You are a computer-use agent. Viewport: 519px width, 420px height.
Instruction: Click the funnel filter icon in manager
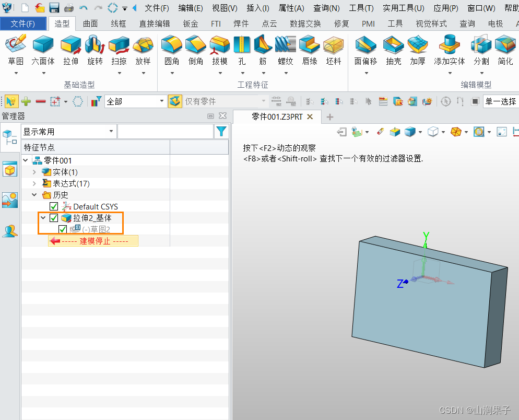point(221,132)
